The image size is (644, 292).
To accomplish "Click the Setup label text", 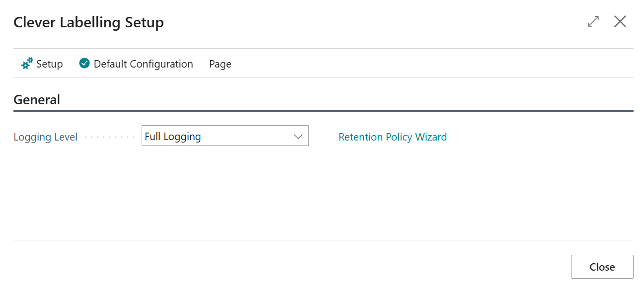I will point(50,64).
